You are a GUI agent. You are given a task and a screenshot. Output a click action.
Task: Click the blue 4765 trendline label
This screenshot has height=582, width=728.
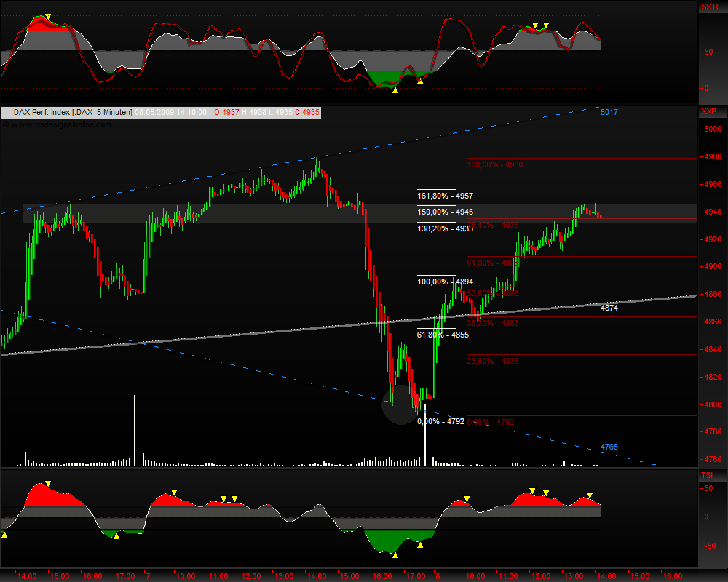click(x=609, y=447)
